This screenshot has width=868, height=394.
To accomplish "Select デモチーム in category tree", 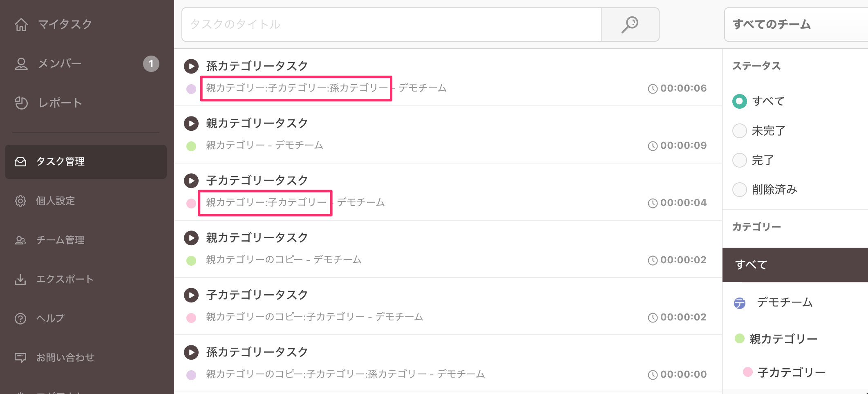I will 784,302.
